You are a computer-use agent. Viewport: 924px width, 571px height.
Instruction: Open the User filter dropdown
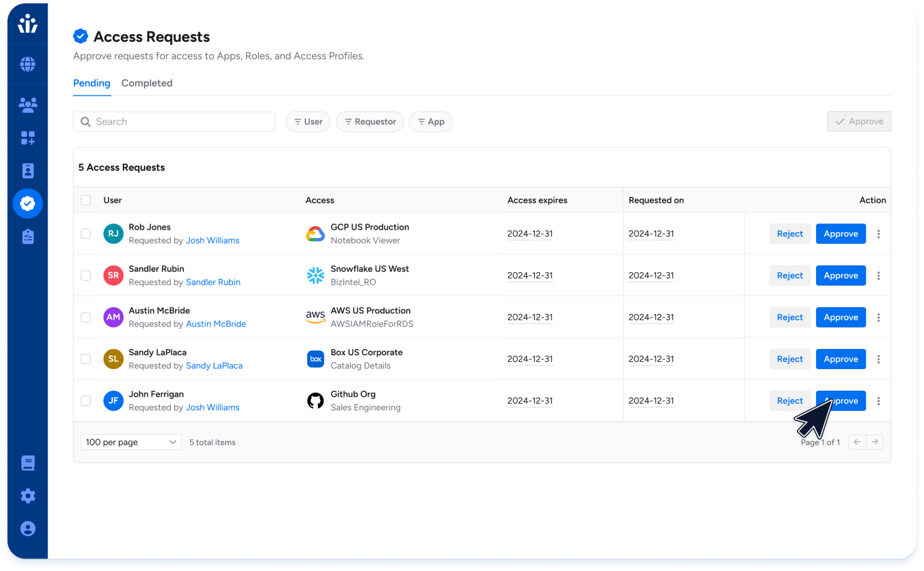point(308,121)
